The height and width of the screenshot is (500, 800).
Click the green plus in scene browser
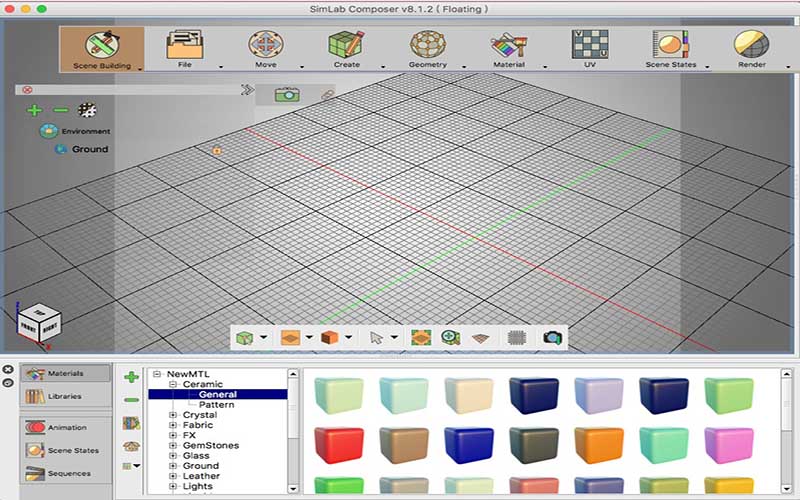coord(34,110)
